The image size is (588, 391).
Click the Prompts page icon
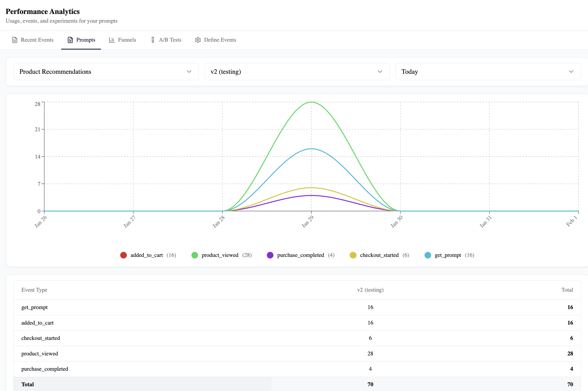coord(70,40)
